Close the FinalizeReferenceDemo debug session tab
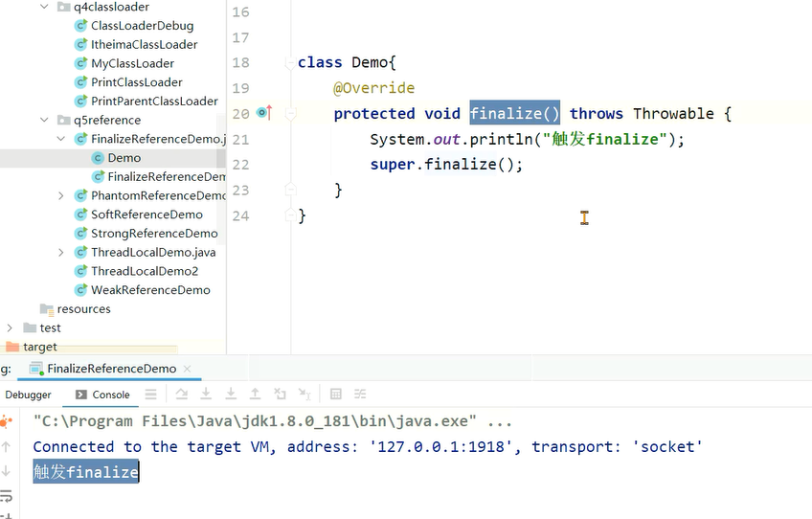Viewport: 812px width, 519px height. pyautogui.click(x=188, y=369)
